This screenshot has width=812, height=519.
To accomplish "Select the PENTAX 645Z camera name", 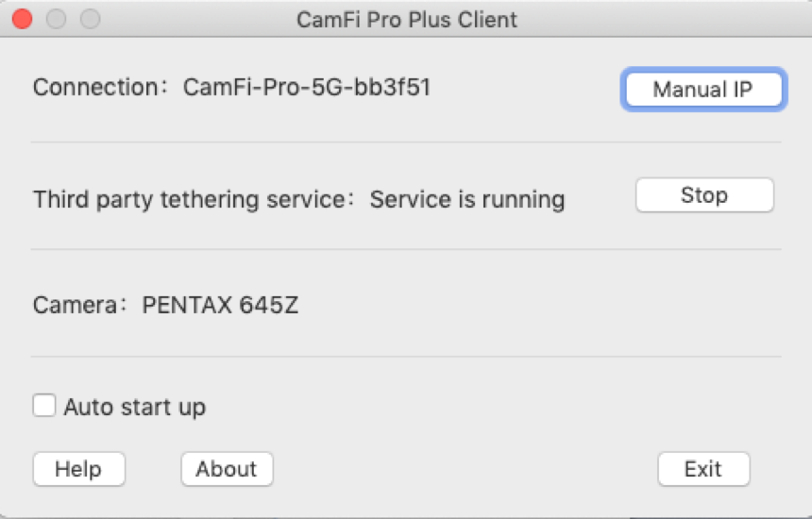I will (220, 306).
